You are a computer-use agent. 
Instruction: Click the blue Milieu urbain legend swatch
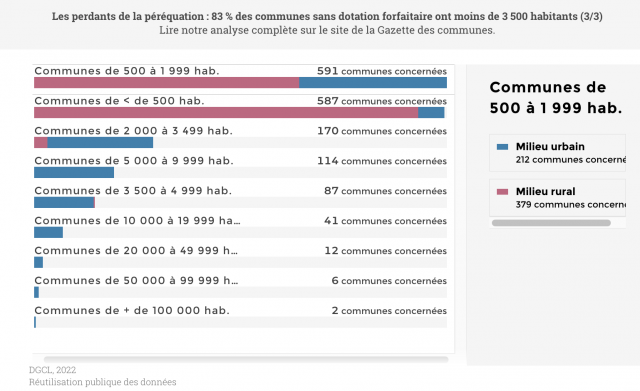(x=502, y=147)
